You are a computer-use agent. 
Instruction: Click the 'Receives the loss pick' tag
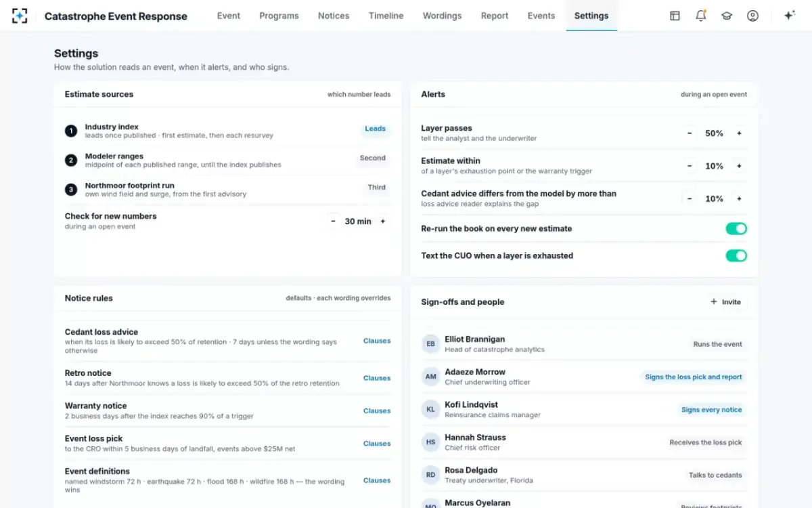point(706,442)
